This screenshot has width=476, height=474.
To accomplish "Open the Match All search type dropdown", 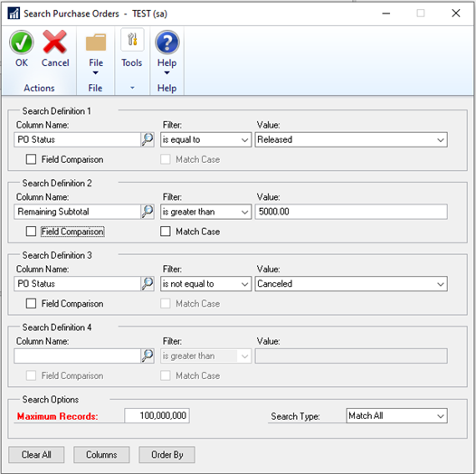I will click(x=396, y=415).
